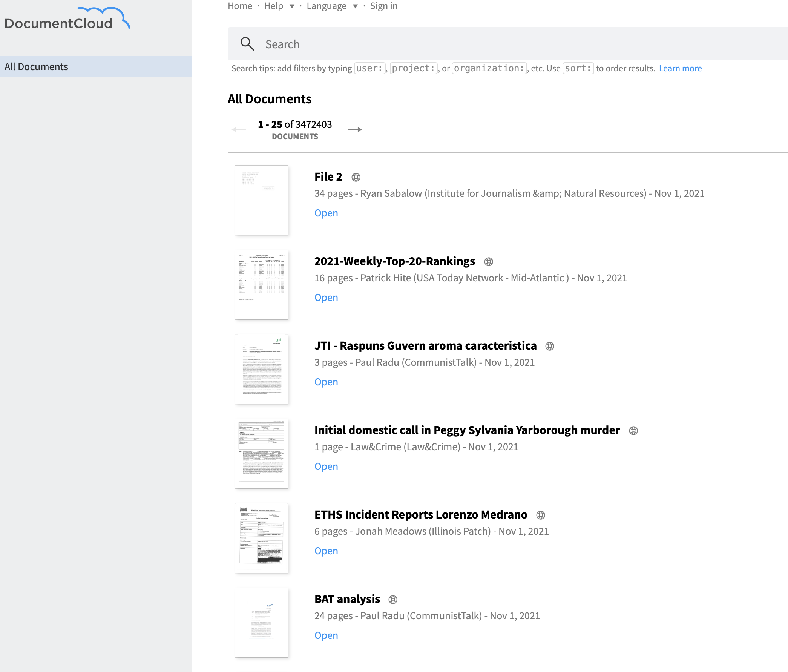The image size is (788, 672).
Task: Click the 'organization:' search tip filter
Action: pyautogui.click(x=489, y=69)
